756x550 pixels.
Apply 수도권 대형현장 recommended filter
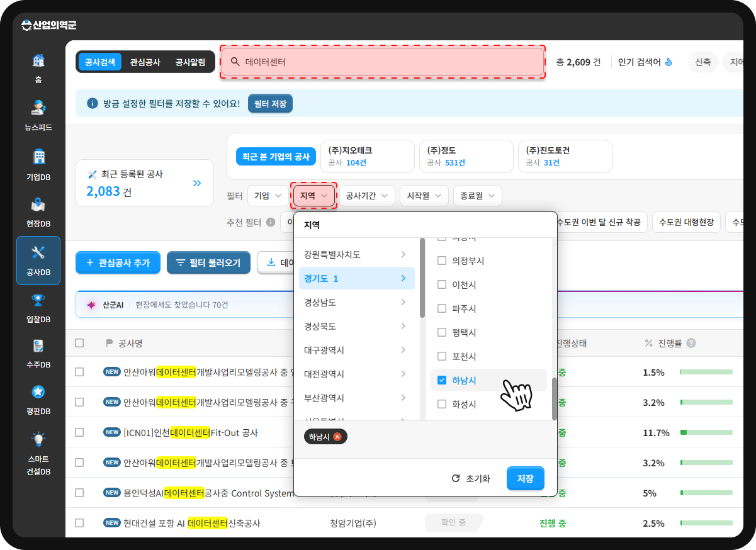(686, 222)
